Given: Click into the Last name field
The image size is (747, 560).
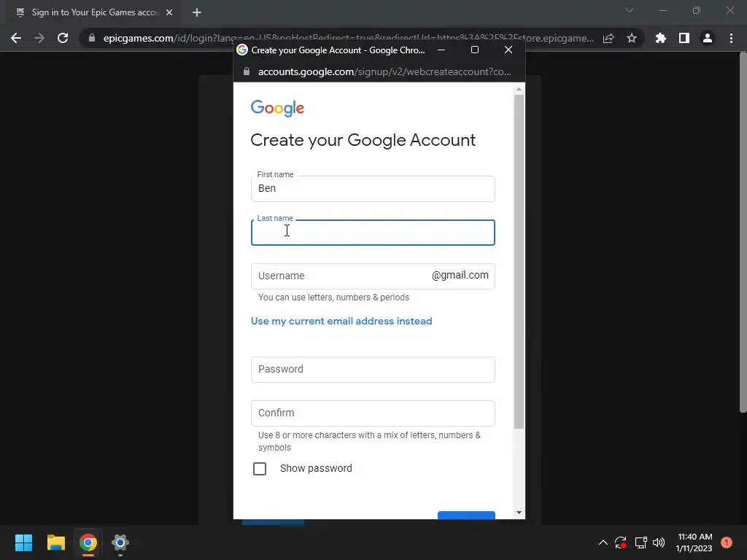Looking at the screenshot, I should click(373, 233).
